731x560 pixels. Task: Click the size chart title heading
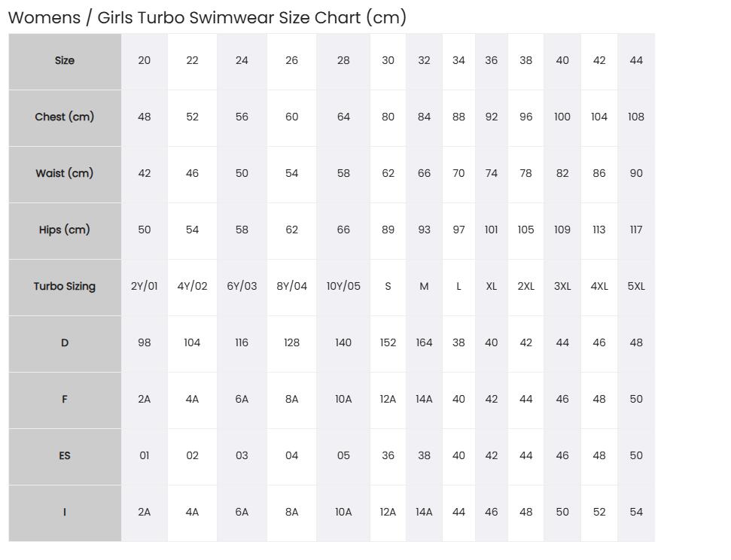pyautogui.click(x=208, y=18)
